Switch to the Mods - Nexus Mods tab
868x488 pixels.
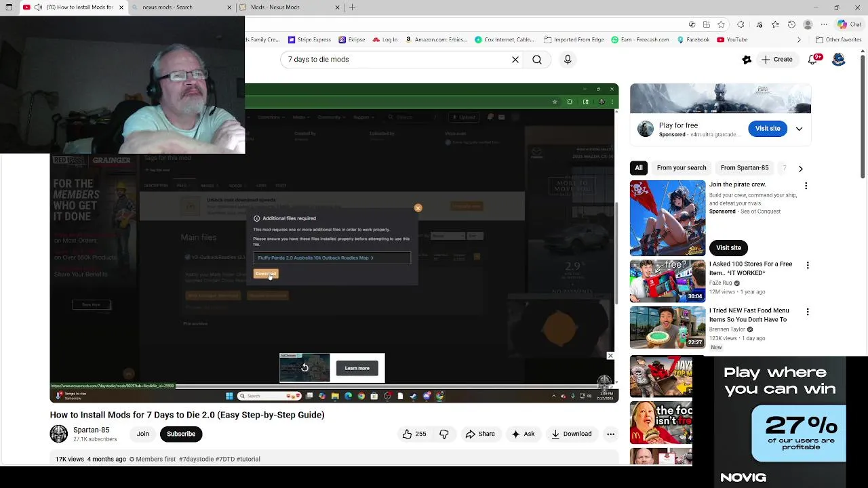(290, 7)
